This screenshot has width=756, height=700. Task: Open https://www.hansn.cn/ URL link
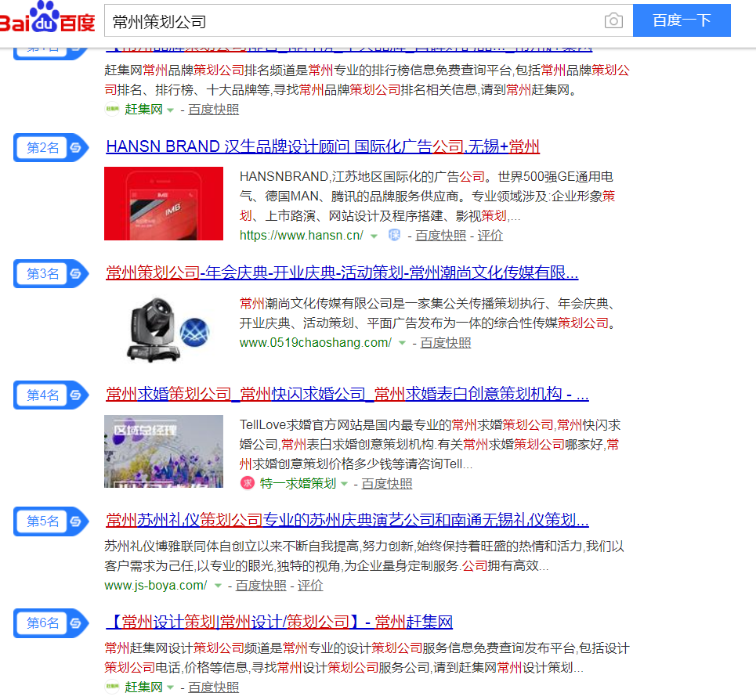302,235
